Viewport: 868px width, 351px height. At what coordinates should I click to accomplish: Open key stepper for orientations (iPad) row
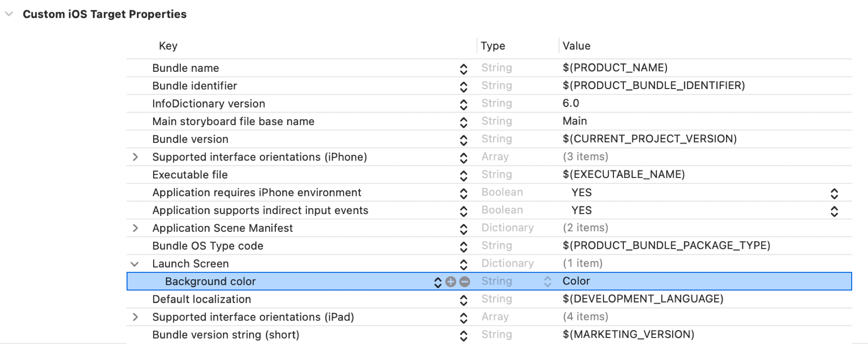click(463, 318)
